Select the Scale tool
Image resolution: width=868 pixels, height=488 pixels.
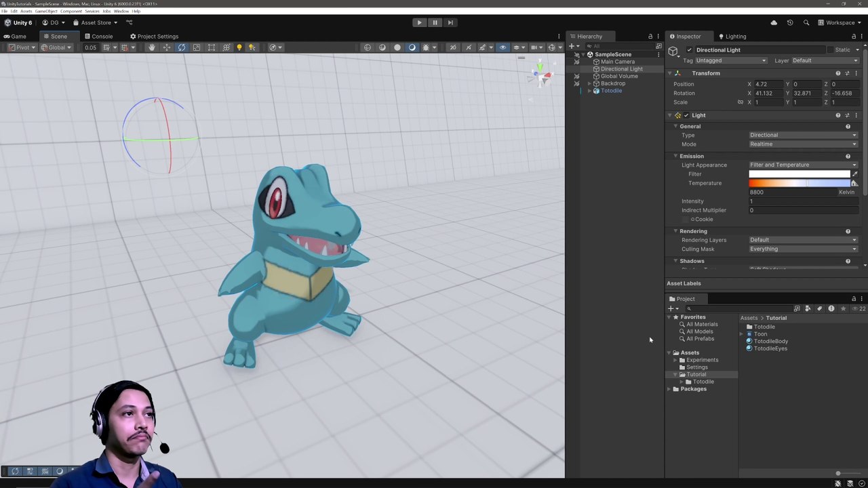tap(197, 47)
